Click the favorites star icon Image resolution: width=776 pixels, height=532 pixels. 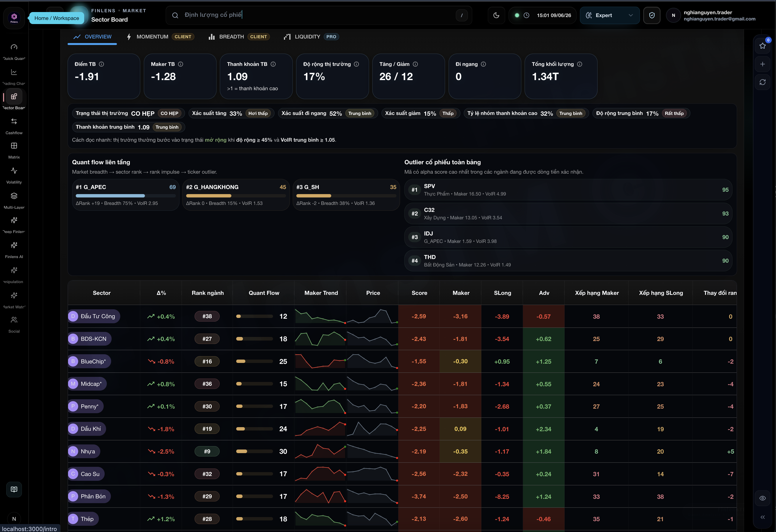(x=762, y=46)
